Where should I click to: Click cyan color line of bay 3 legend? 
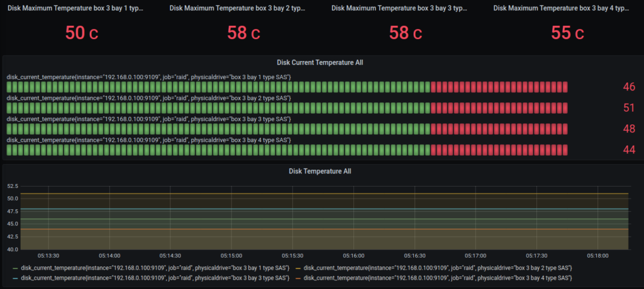pyautogui.click(x=16, y=278)
